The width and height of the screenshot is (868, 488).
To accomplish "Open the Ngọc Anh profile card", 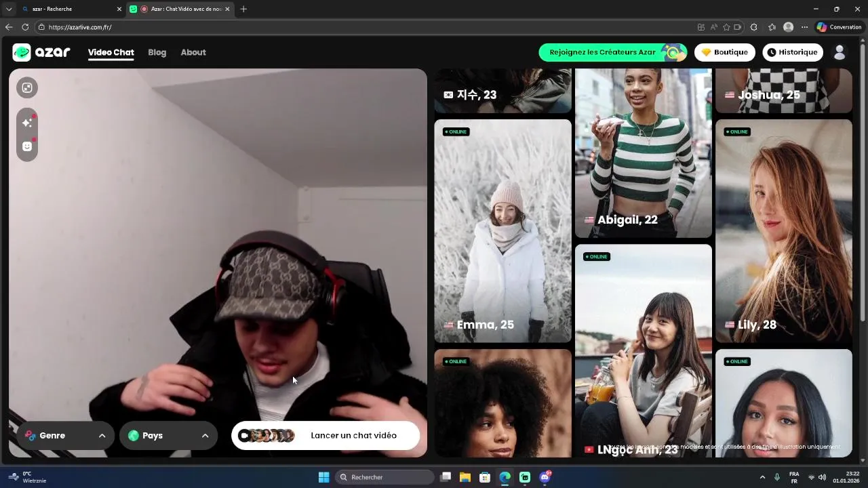I will [x=643, y=350].
